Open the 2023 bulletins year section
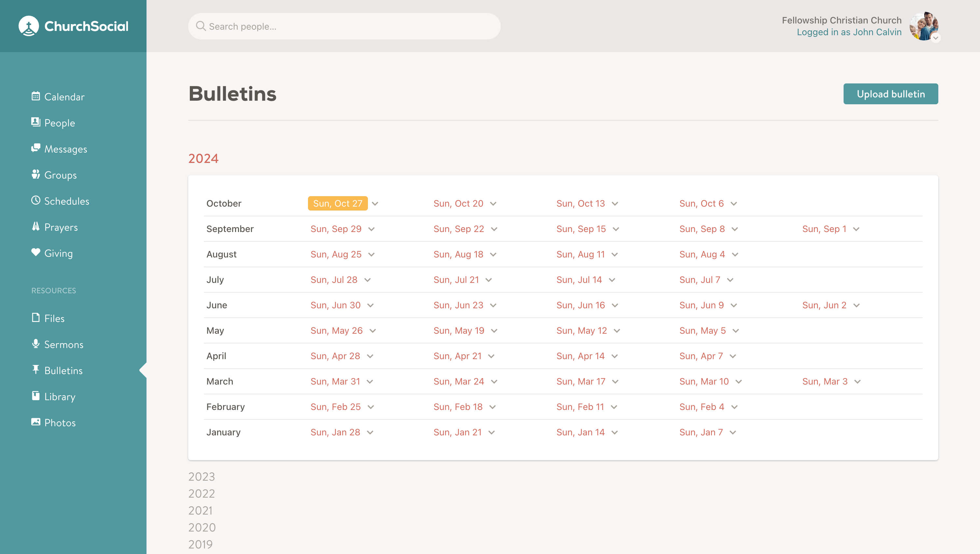 (201, 476)
